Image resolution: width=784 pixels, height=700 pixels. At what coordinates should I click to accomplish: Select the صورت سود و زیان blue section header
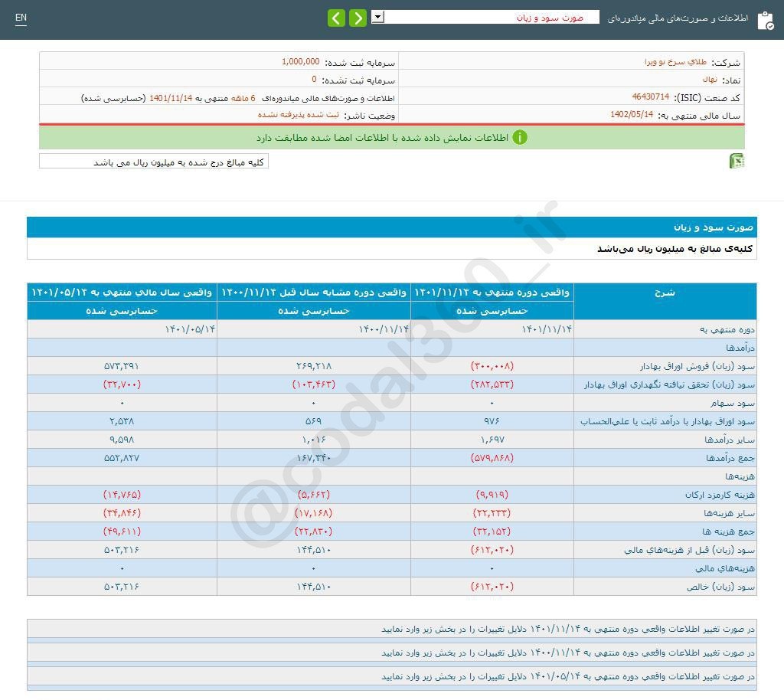(391, 227)
